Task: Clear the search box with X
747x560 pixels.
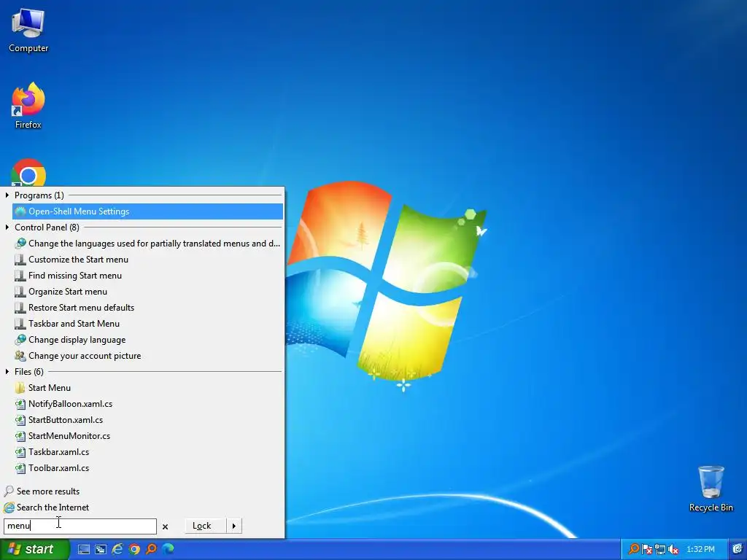Action: pyautogui.click(x=166, y=526)
